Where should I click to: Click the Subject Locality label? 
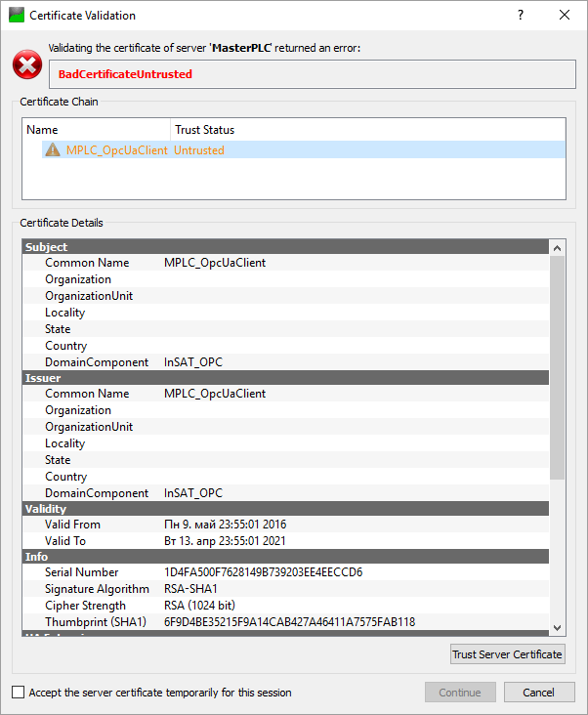[64, 313]
